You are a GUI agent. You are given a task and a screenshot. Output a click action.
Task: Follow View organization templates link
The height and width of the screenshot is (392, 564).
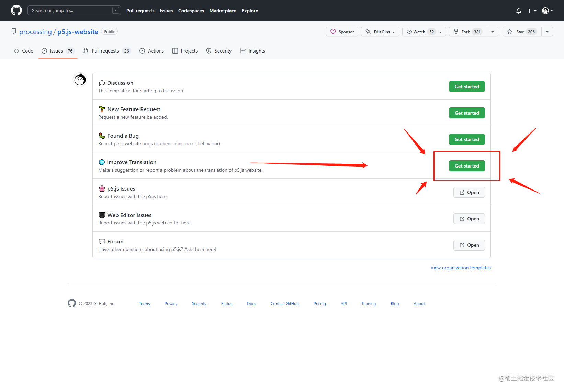[x=461, y=268]
